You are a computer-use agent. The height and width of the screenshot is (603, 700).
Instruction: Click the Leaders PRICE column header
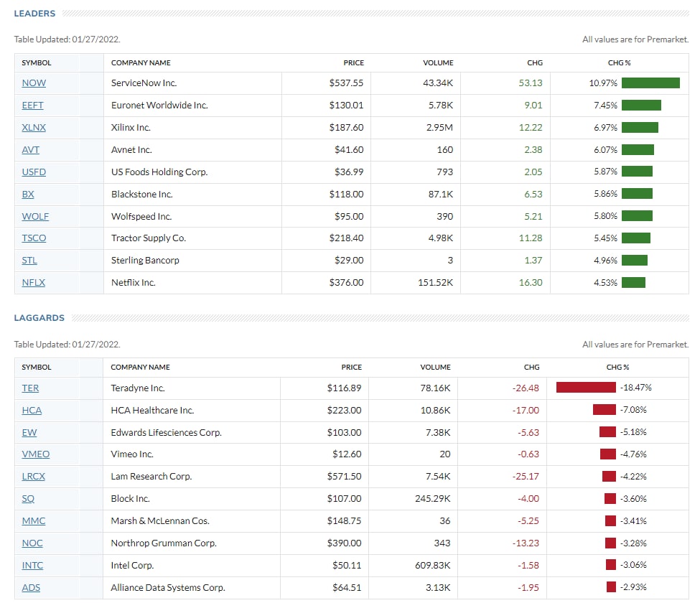point(353,63)
